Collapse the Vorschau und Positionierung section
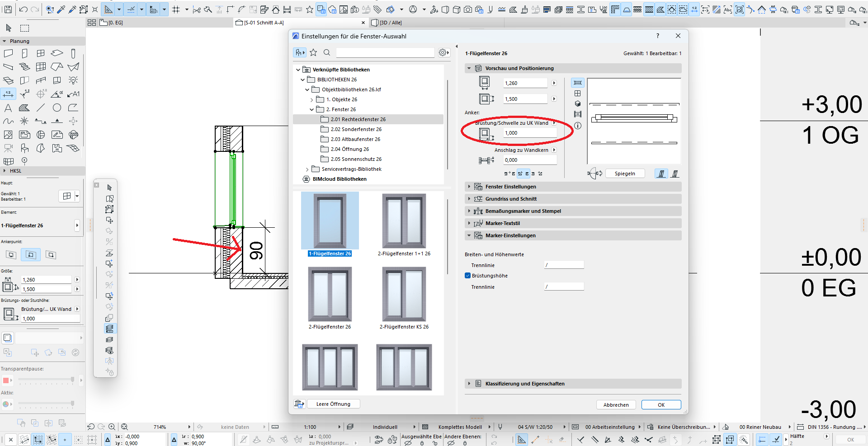 click(469, 68)
